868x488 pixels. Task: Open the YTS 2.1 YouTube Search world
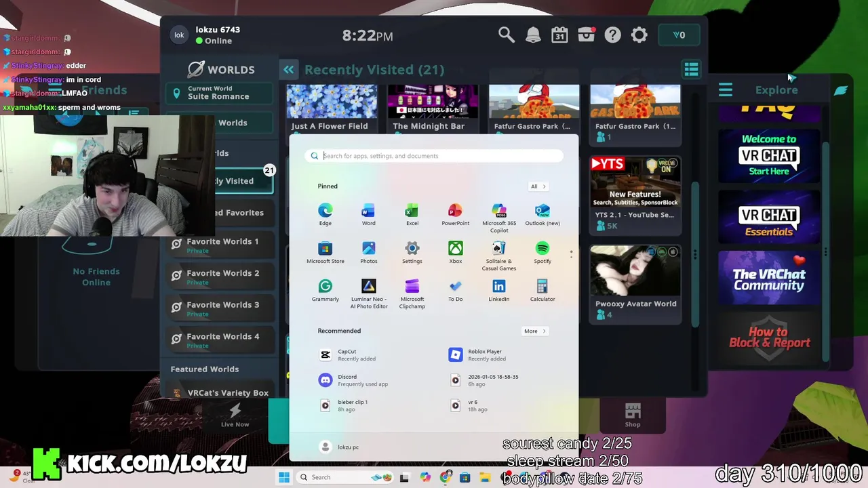[x=635, y=195]
